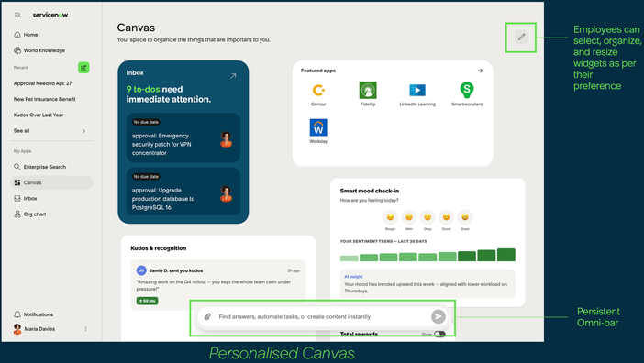Click the edit canvas pencil icon
Image resolution: width=644 pixels, height=363 pixels.
tap(521, 37)
